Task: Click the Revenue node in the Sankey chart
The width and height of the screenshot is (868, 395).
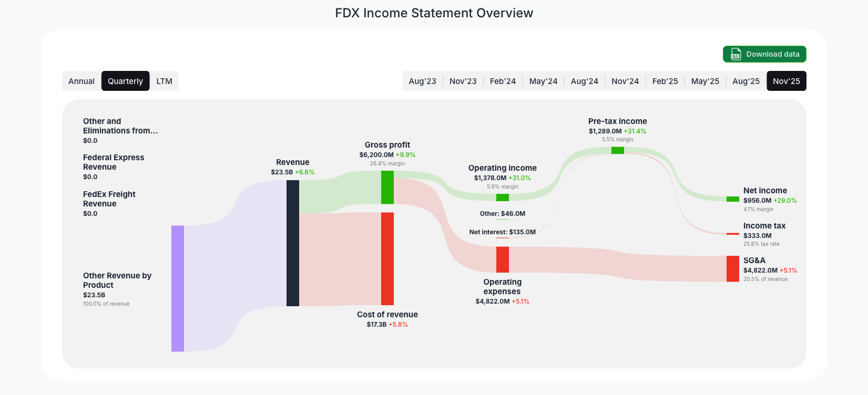Action: 292,242
